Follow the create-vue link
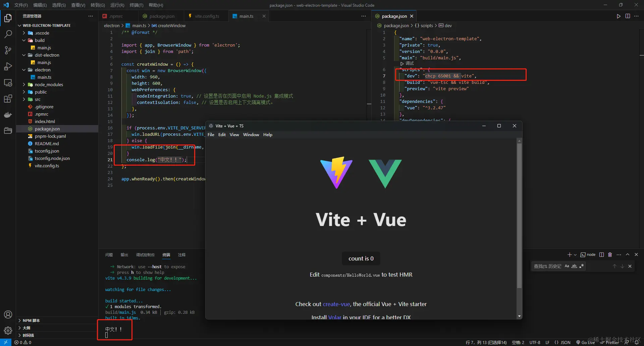 click(x=336, y=304)
